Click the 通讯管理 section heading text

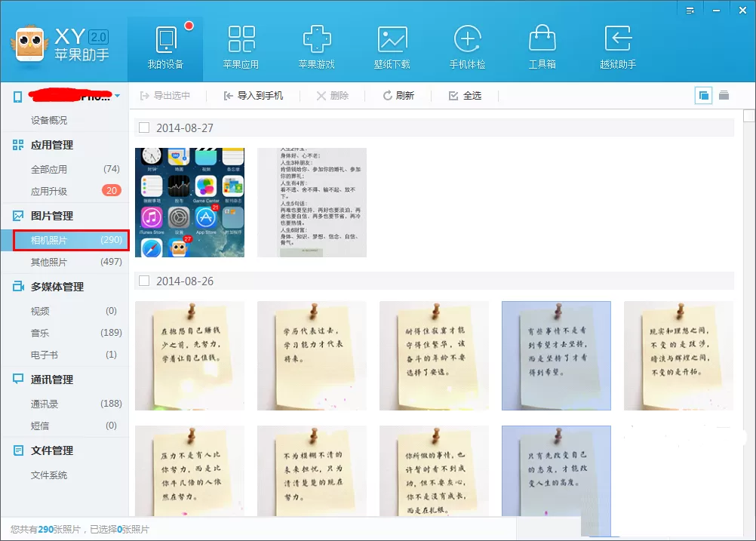[x=52, y=380]
